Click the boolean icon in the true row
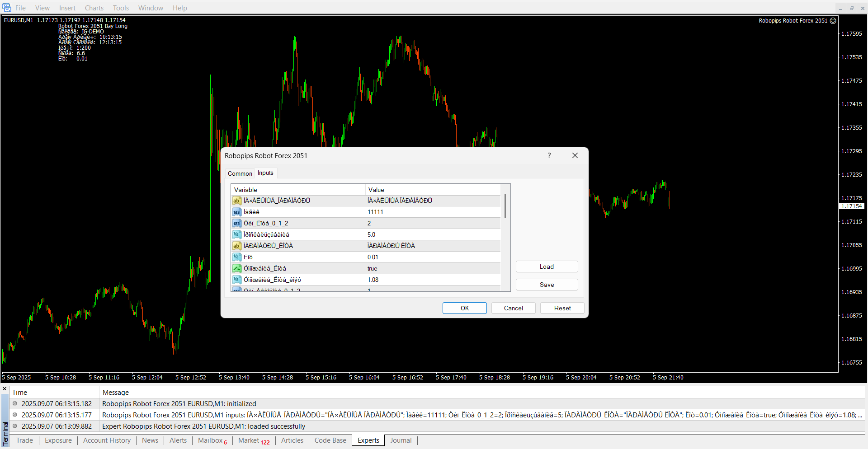Viewport: 868px width, 449px height. pyautogui.click(x=236, y=268)
